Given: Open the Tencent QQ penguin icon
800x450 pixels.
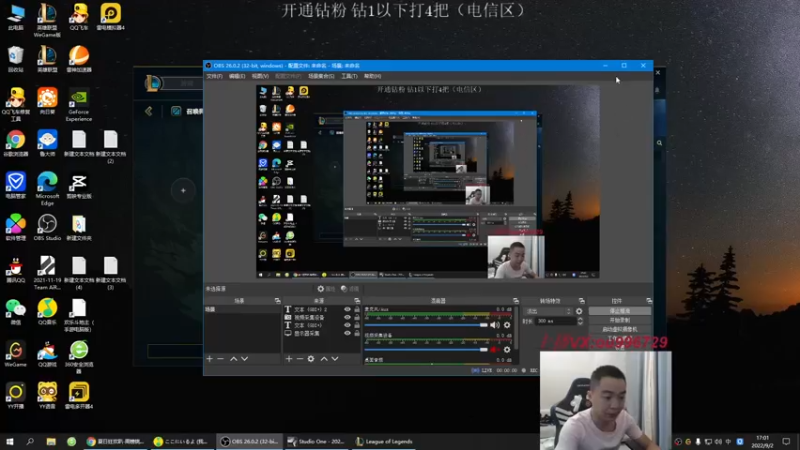Looking at the screenshot, I should [15, 269].
